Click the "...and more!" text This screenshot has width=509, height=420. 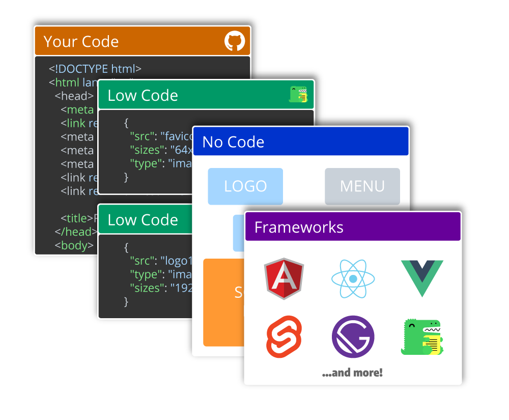[x=352, y=373]
